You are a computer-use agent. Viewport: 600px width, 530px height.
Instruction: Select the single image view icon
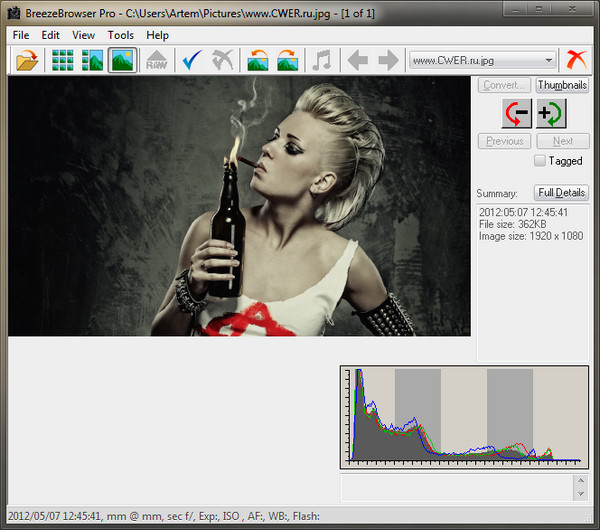tap(122, 60)
